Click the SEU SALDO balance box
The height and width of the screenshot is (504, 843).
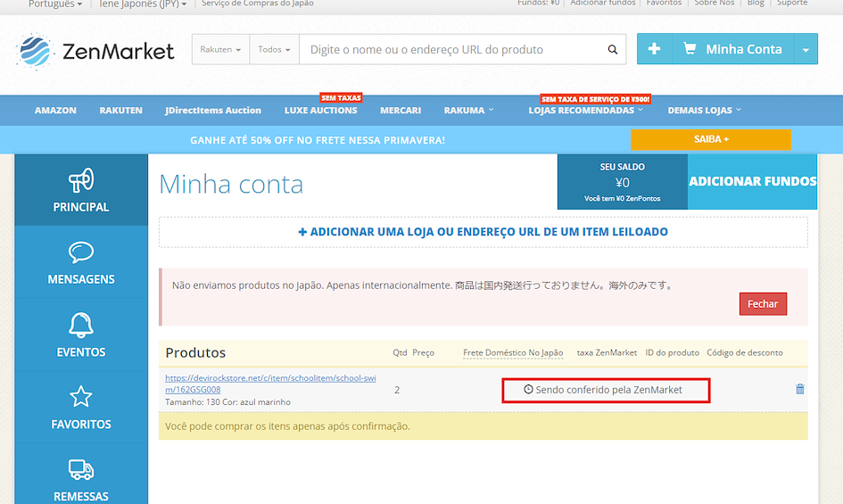[623, 182]
